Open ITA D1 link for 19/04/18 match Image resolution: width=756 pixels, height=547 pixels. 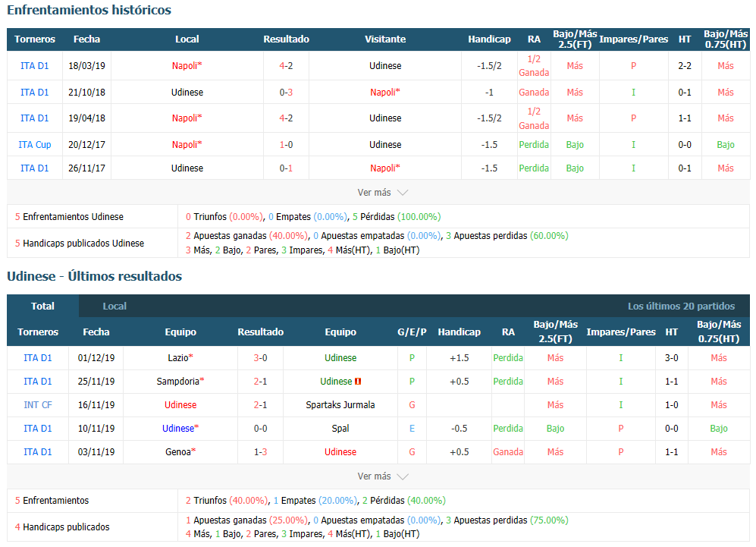pyautogui.click(x=35, y=118)
